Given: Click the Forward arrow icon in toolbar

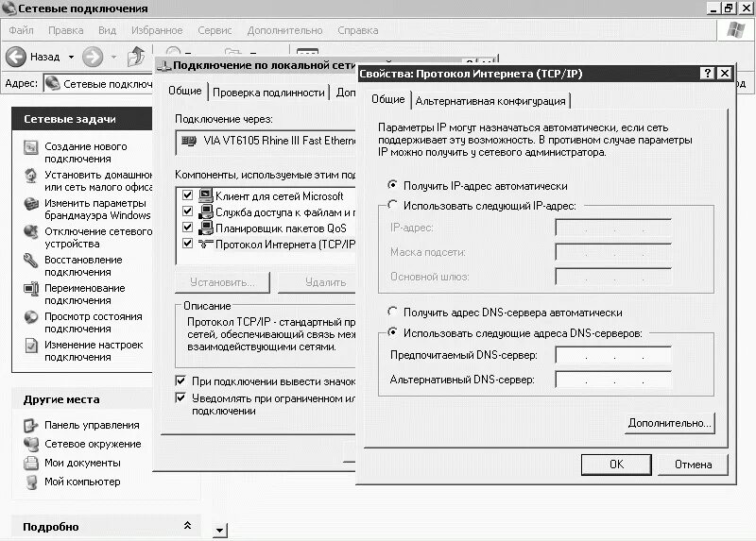Looking at the screenshot, I should (x=93, y=57).
